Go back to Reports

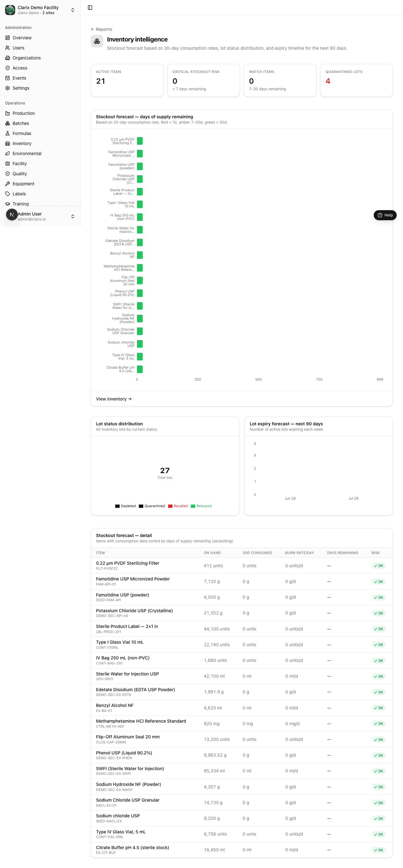point(101,29)
